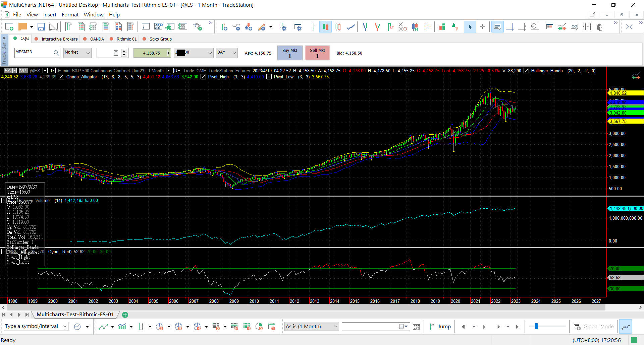
Task: Open the account selector dropdown
Action: pyautogui.click(x=194, y=53)
